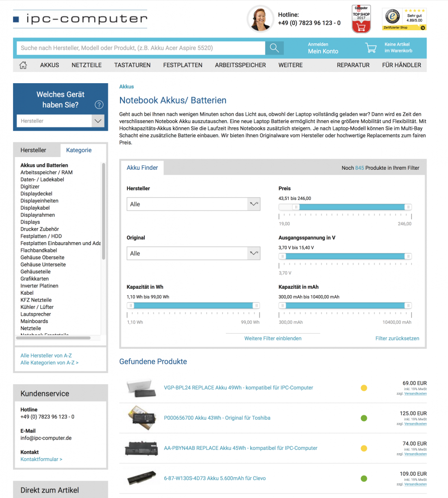Click availability dot for VGP-BPL24 battery
Screen dimensions: 448x498
(x=364, y=388)
